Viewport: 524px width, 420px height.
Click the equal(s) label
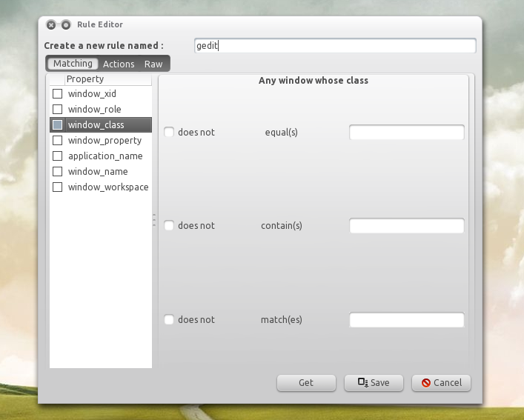coord(282,132)
